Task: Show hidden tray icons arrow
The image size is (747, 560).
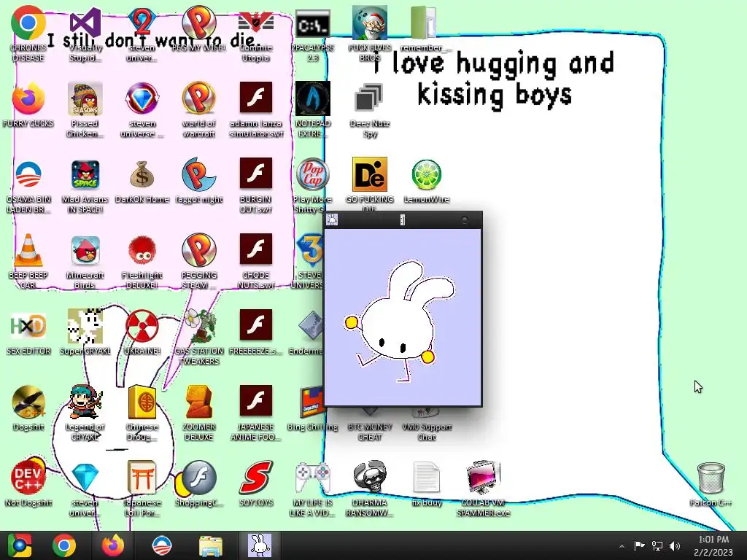Action: (x=622, y=546)
